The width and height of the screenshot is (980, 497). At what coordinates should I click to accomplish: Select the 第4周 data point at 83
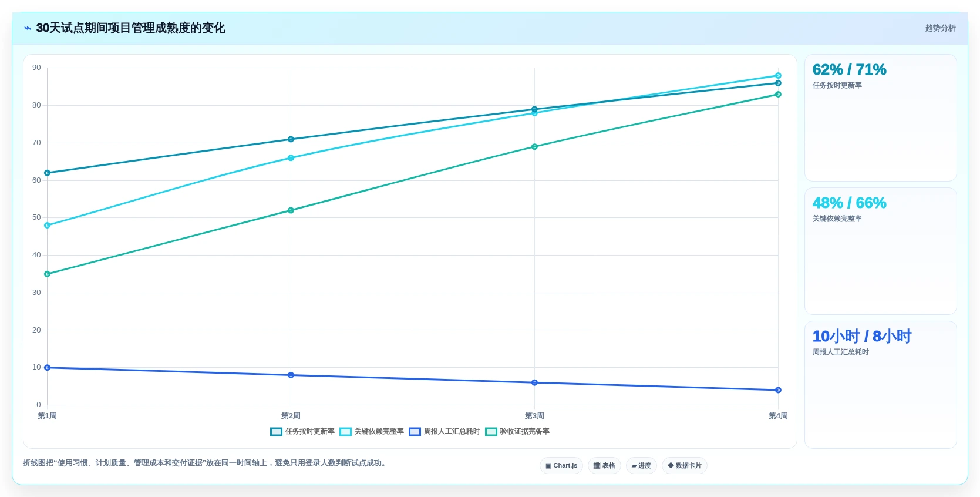point(778,94)
